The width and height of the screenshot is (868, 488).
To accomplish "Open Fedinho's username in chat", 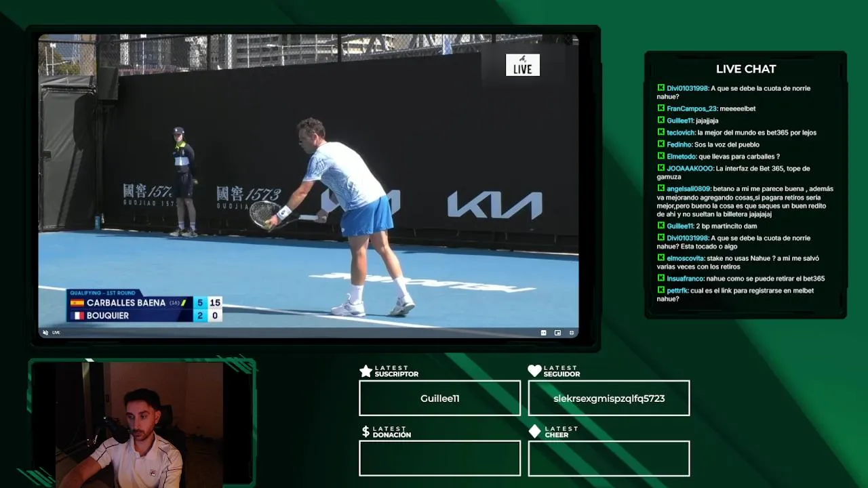I will [x=679, y=144].
